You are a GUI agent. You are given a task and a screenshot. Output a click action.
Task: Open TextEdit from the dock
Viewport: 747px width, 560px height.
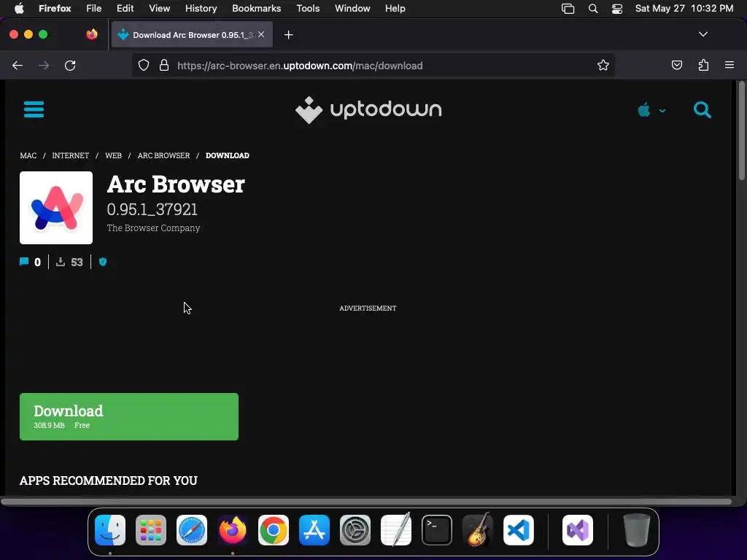click(x=396, y=530)
